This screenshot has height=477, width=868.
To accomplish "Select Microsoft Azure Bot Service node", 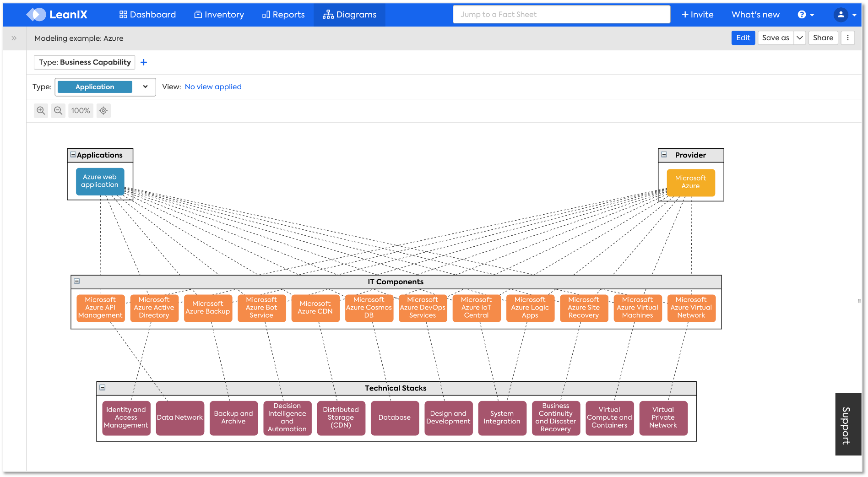I will click(261, 308).
